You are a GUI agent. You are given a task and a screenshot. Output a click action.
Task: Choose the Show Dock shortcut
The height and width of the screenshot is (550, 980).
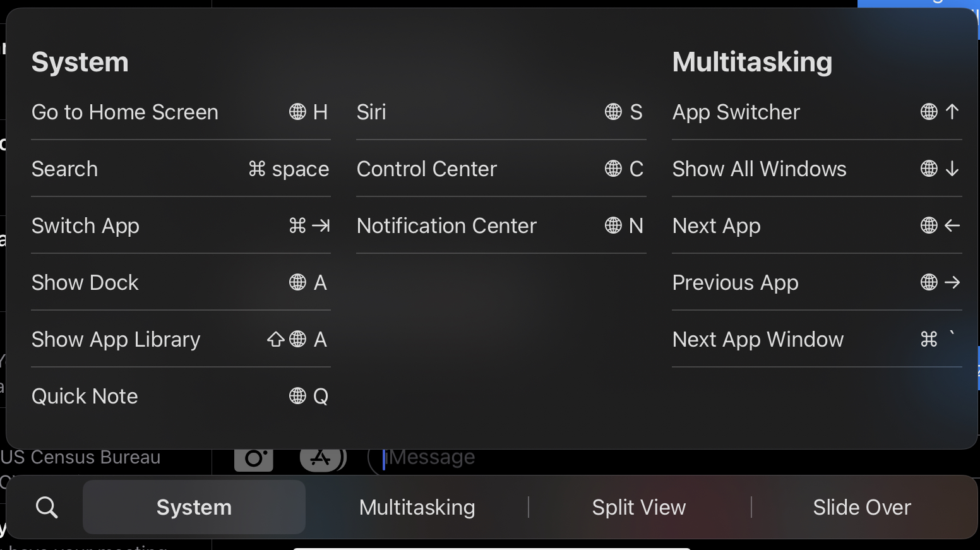tap(180, 283)
